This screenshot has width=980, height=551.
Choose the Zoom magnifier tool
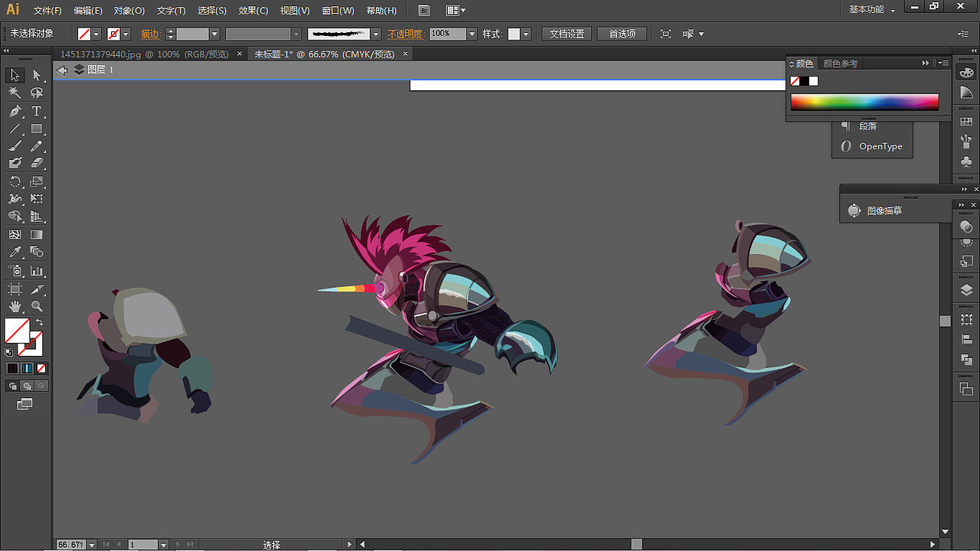click(x=37, y=306)
